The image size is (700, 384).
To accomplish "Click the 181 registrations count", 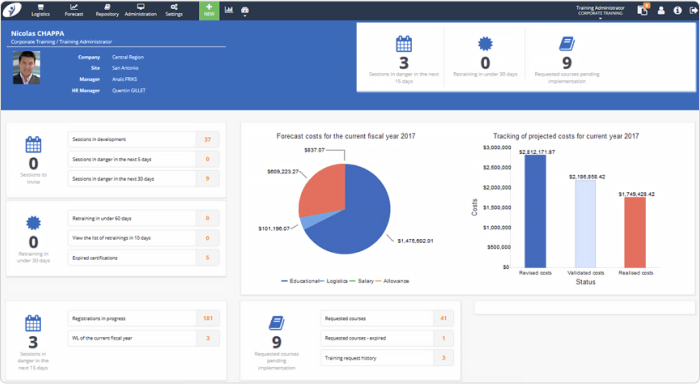I will tap(208, 318).
